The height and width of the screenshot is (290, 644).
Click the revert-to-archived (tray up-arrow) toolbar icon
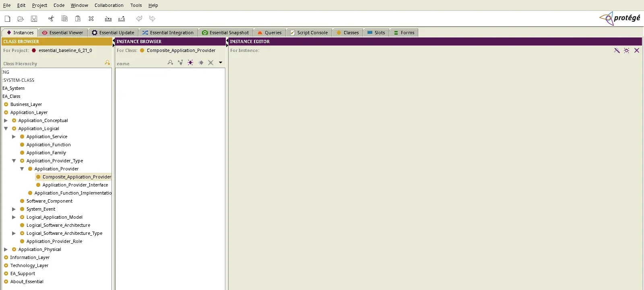122,19
